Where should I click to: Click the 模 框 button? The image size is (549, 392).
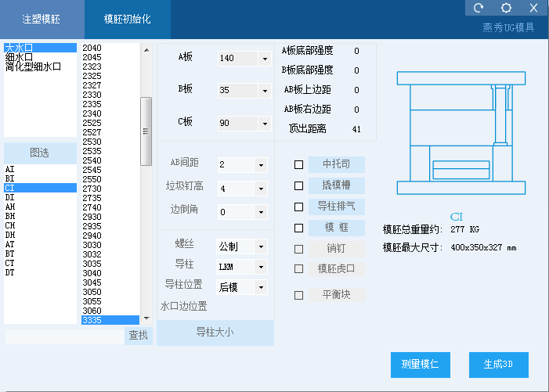pyautogui.click(x=337, y=228)
